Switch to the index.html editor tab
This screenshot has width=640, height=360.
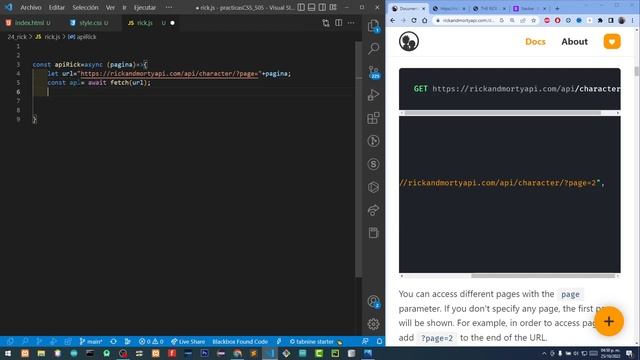[29, 23]
